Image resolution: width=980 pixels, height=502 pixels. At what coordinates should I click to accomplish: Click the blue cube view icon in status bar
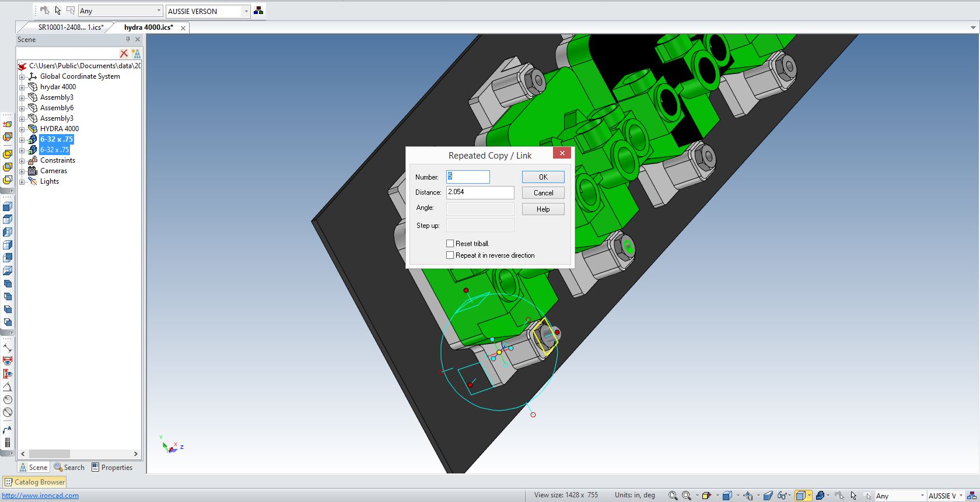tap(727, 496)
